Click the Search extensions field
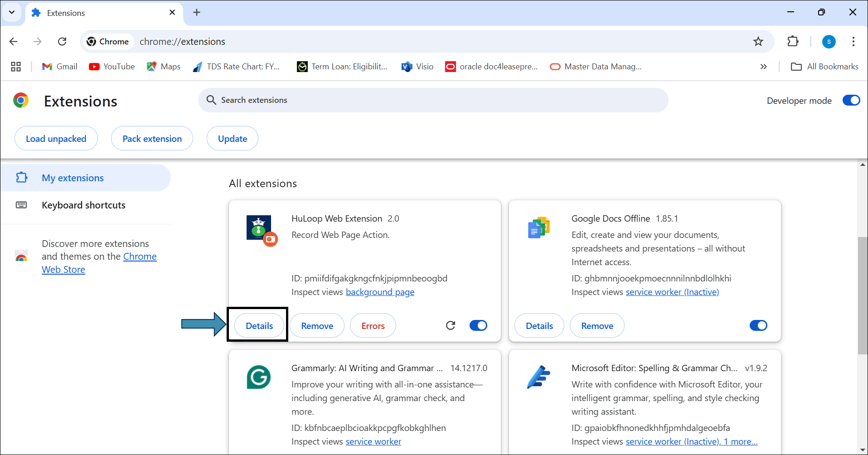 pyautogui.click(x=433, y=100)
